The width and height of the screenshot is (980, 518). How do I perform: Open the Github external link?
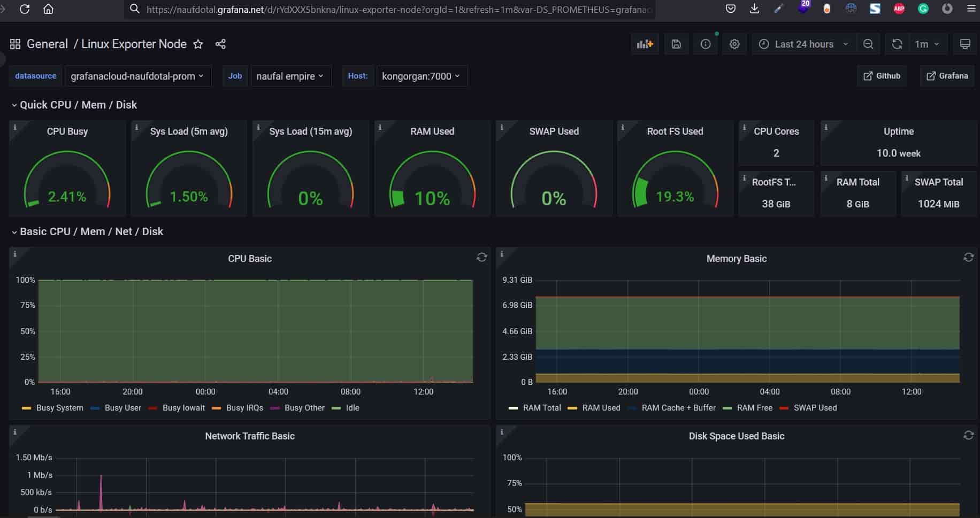[882, 76]
